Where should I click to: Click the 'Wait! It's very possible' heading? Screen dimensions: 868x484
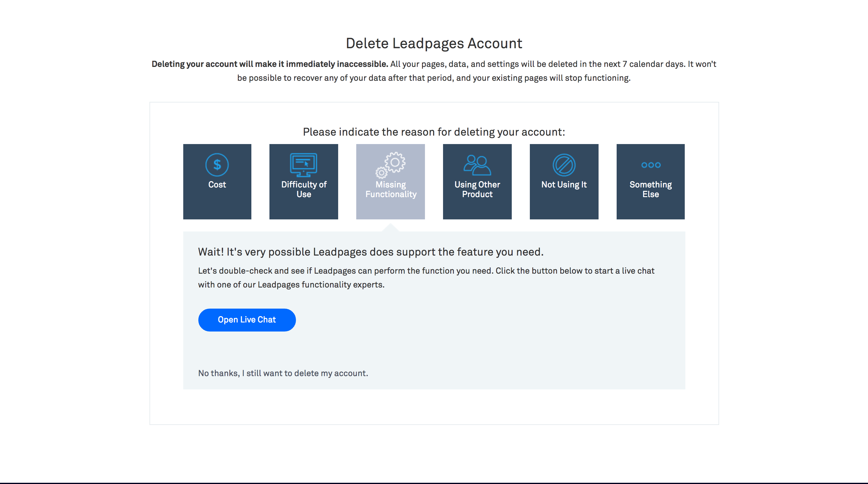coord(371,252)
